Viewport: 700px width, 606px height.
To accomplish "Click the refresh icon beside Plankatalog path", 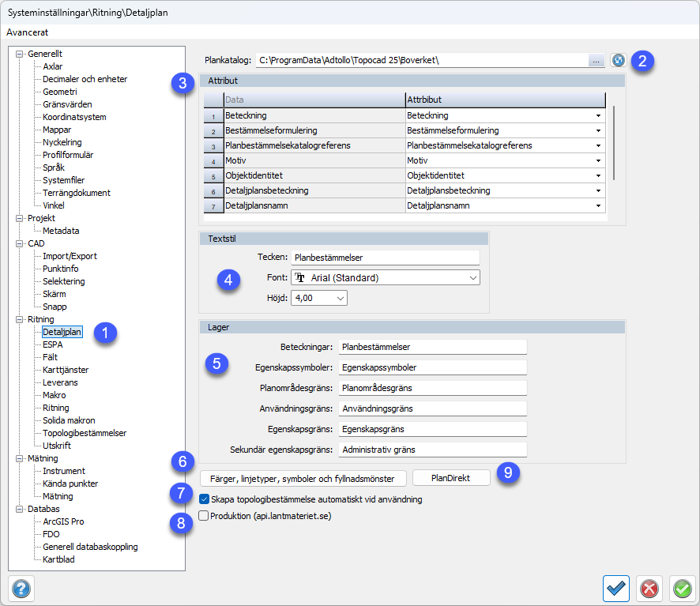I will (618, 60).
